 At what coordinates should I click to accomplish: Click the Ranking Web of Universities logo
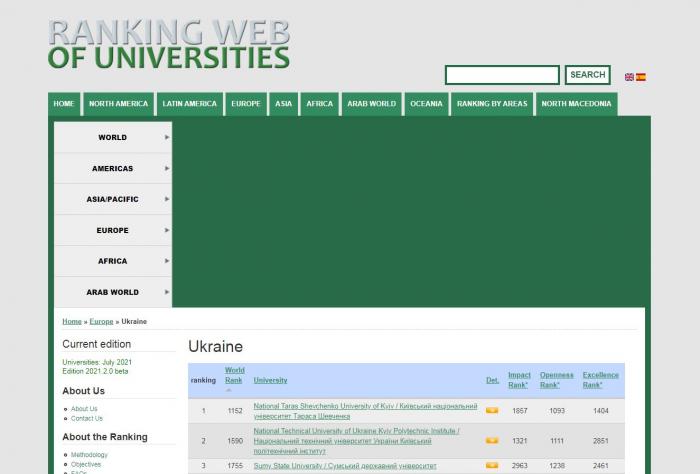169,45
